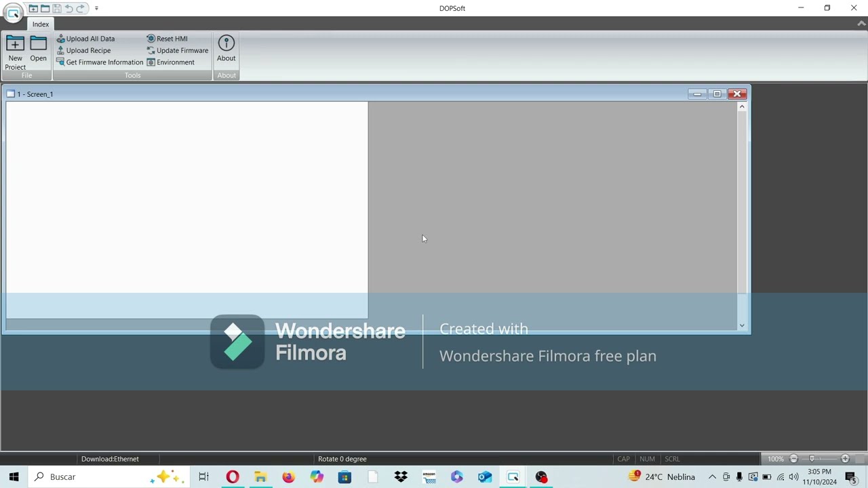
Task: Maximize the Screen_1 child window
Action: (717, 94)
